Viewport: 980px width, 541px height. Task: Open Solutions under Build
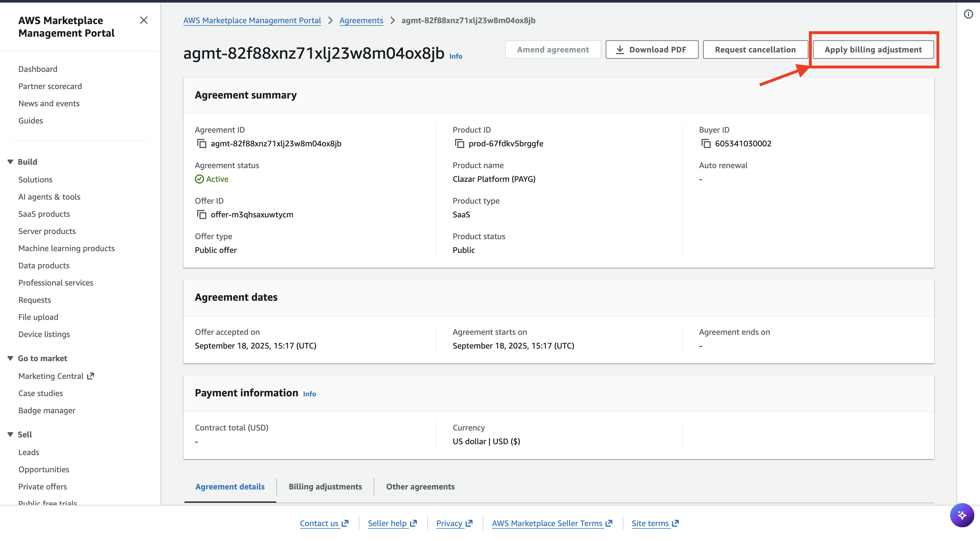[35, 180]
